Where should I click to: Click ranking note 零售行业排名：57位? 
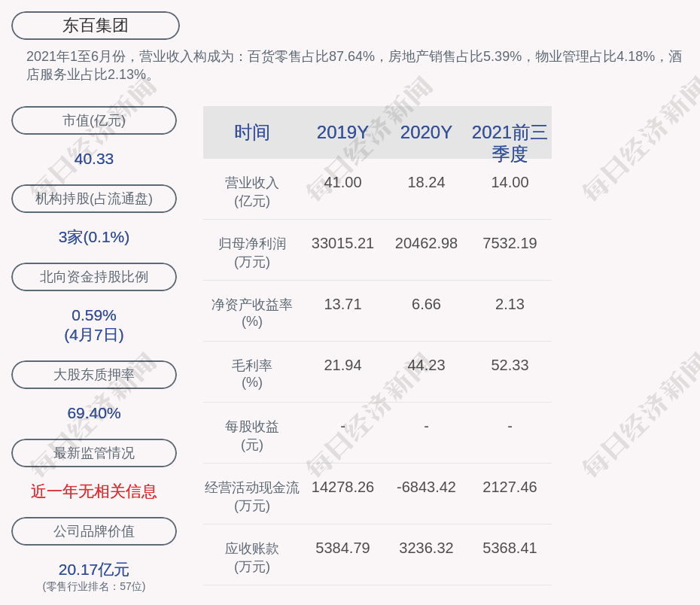(94, 586)
